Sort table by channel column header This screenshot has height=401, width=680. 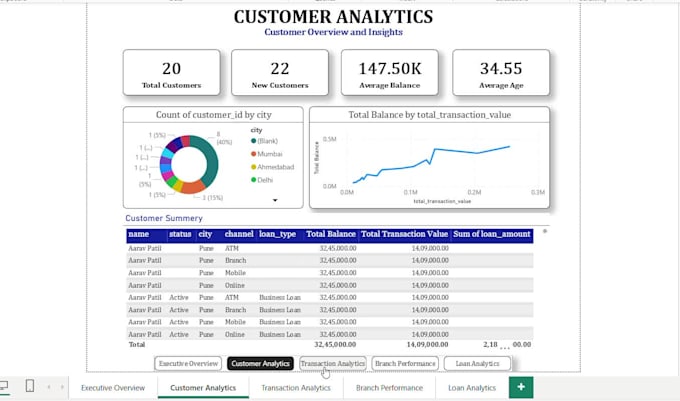click(x=239, y=234)
